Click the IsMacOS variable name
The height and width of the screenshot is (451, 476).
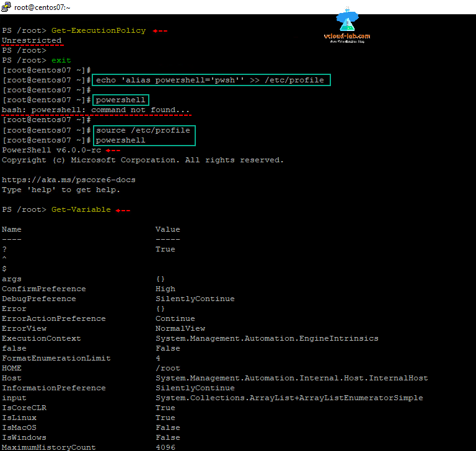19,427
